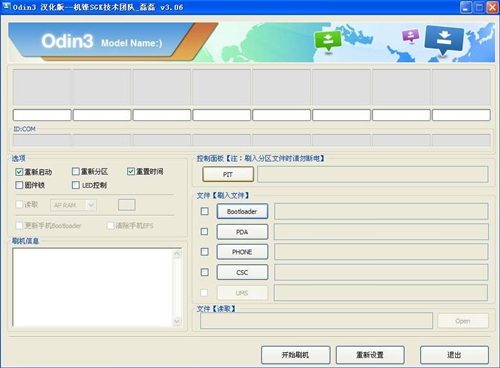Image resolution: width=500 pixels, height=368 pixels.
Task: Open the AP RAM dropdown
Action: pyautogui.click(x=73, y=205)
